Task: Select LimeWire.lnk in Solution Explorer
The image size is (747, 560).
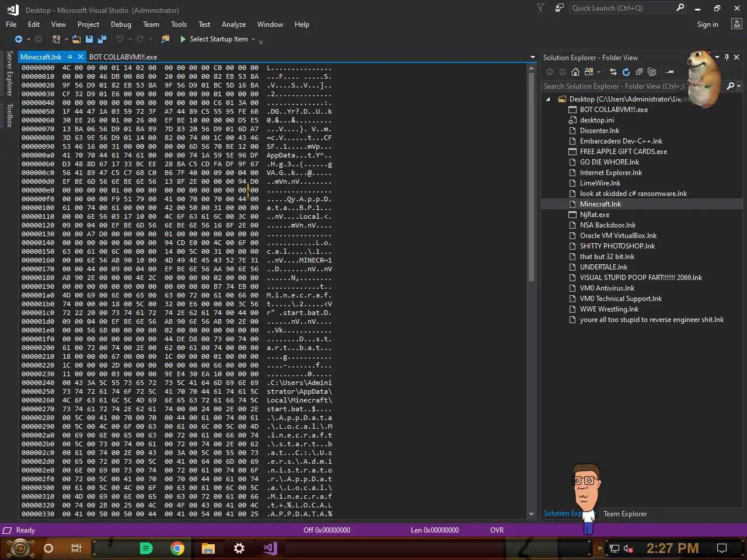Action: tap(600, 183)
